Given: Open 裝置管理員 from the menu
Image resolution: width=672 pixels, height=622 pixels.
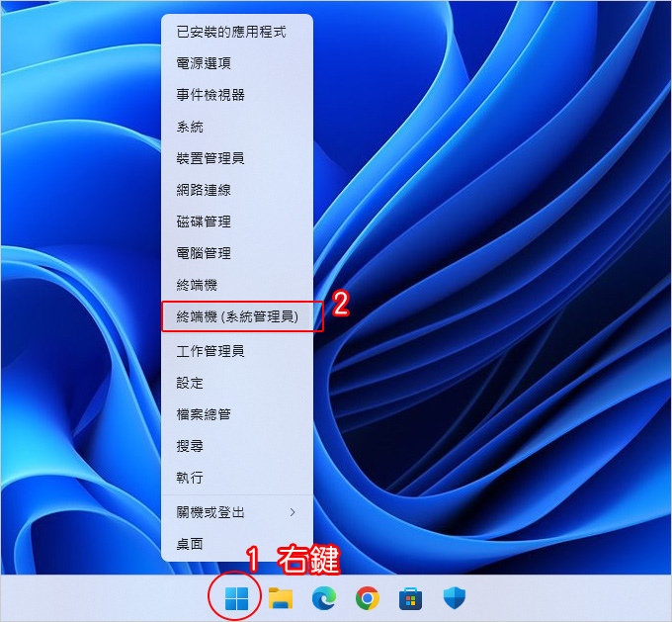Looking at the screenshot, I should (x=237, y=158).
